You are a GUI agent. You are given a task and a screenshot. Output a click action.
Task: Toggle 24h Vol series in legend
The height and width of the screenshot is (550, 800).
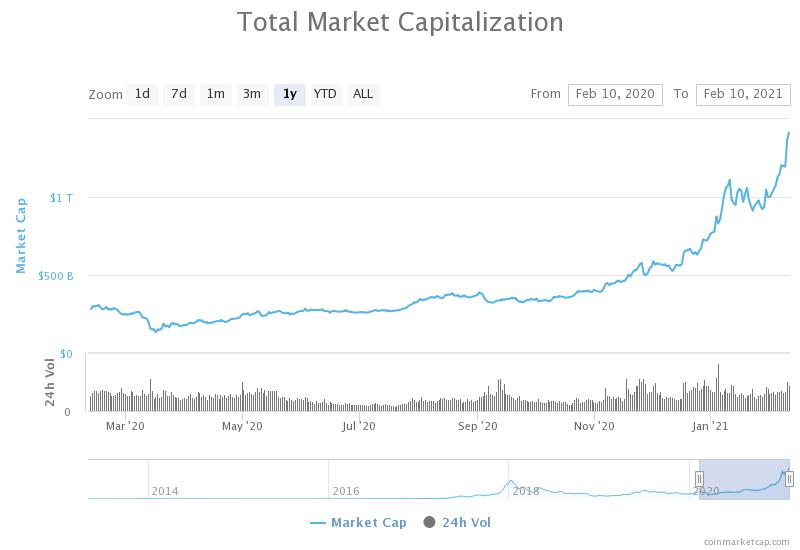[466, 522]
